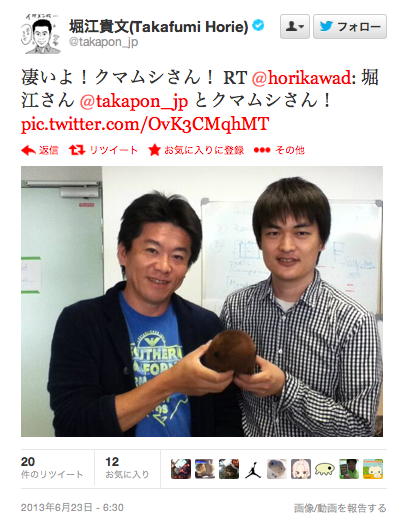Image resolution: width=404 pixels, height=525 pixels.
Task: Click the reply arrow icon
Action: point(28,150)
